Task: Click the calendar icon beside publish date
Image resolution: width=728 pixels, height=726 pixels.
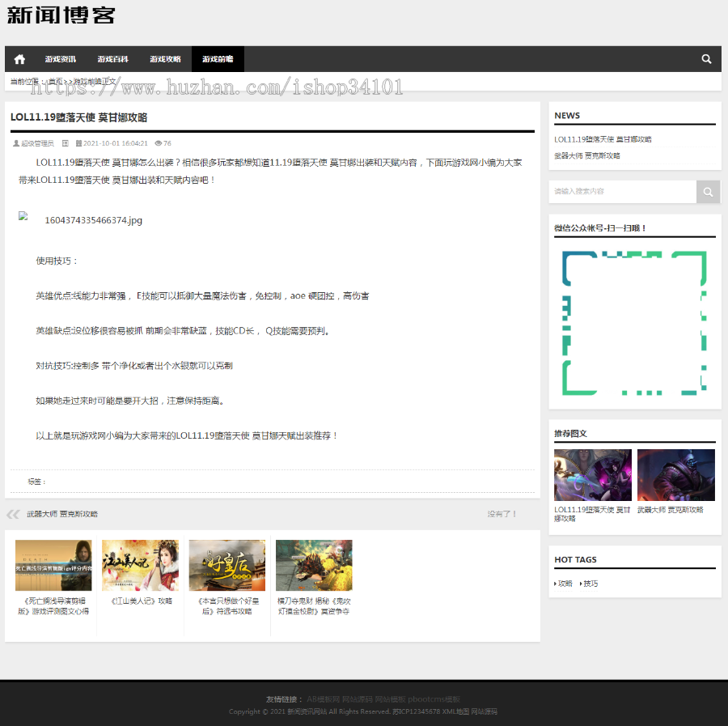Action: pos(79,143)
